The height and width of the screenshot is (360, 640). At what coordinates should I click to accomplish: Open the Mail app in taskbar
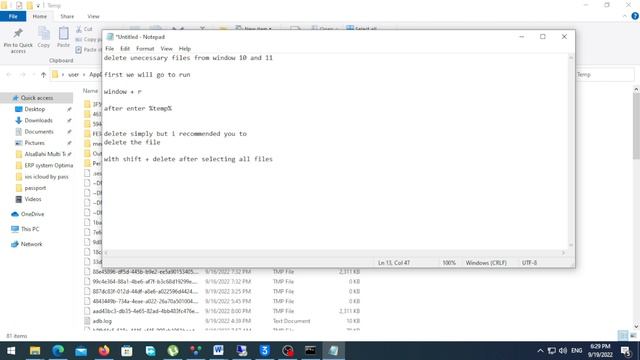81,351
